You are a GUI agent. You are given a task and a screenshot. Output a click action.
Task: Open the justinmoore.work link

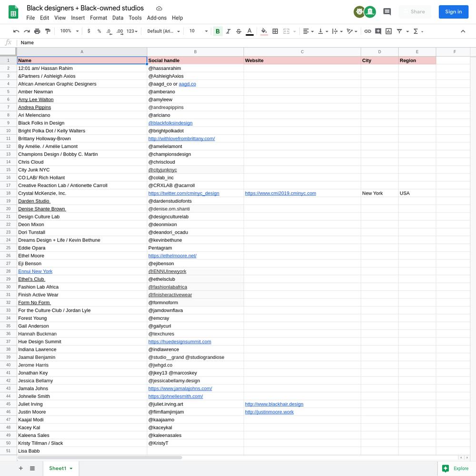(269, 412)
